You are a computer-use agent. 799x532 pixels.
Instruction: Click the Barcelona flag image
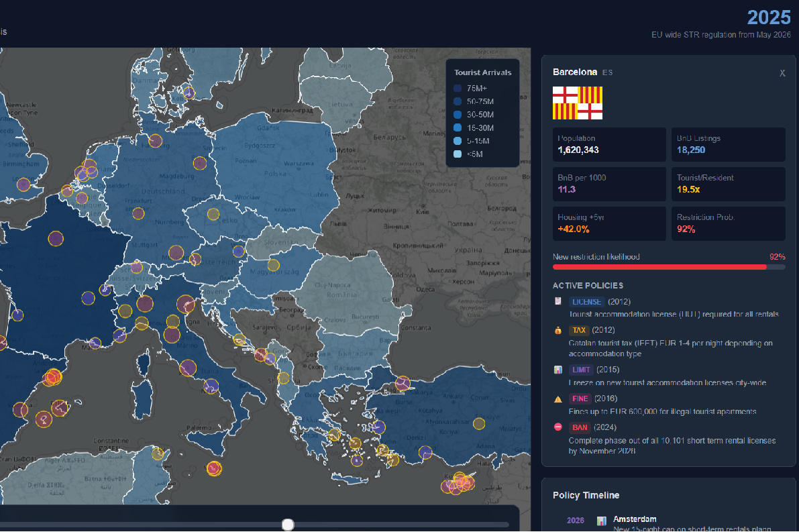[x=577, y=103]
